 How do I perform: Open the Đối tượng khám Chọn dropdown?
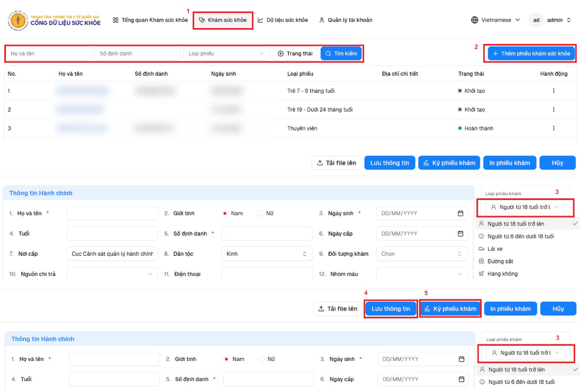[x=422, y=254]
